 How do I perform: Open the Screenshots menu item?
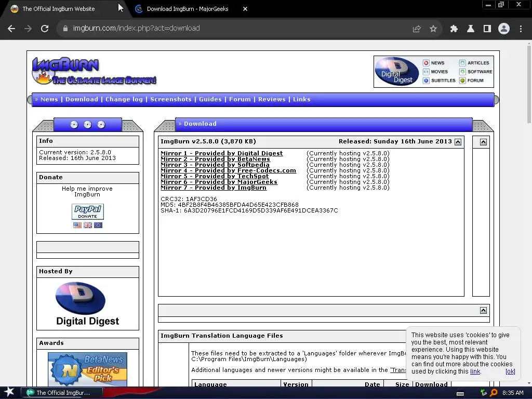click(170, 99)
